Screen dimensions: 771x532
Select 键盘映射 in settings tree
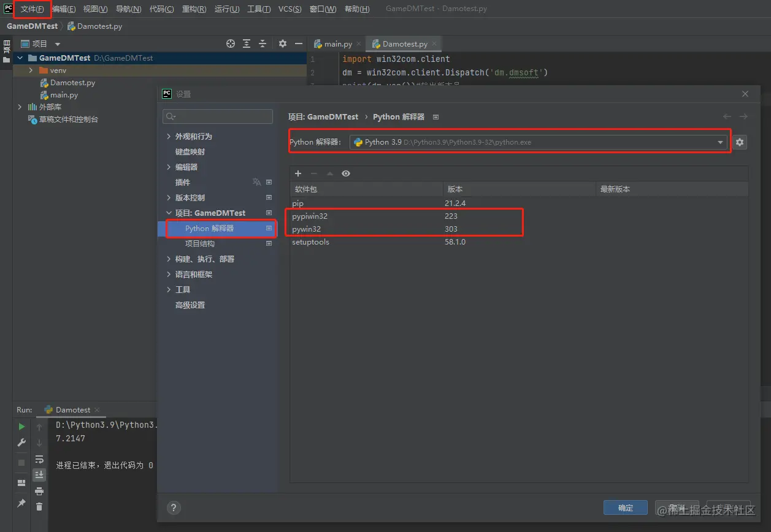(x=190, y=151)
